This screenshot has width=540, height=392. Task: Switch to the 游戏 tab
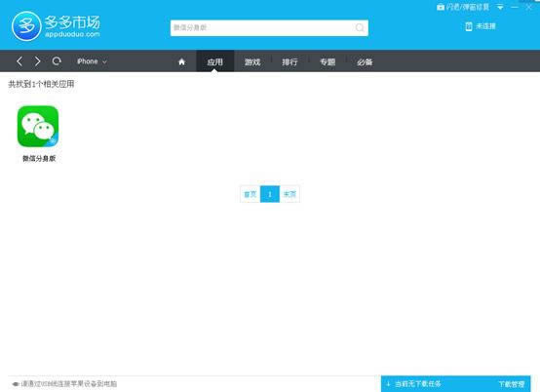point(252,61)
